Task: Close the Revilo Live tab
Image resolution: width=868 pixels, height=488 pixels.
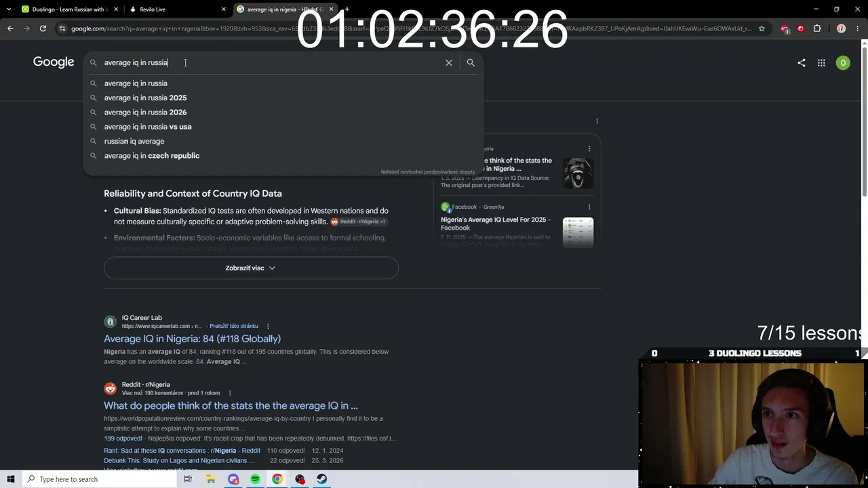Action: (223, 9)
